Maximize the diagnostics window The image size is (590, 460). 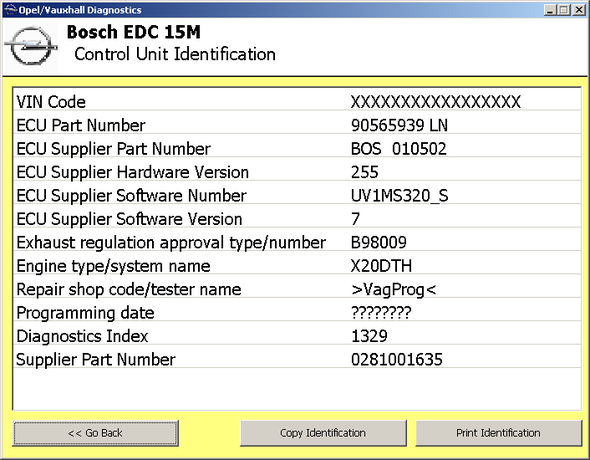[564, 10]
